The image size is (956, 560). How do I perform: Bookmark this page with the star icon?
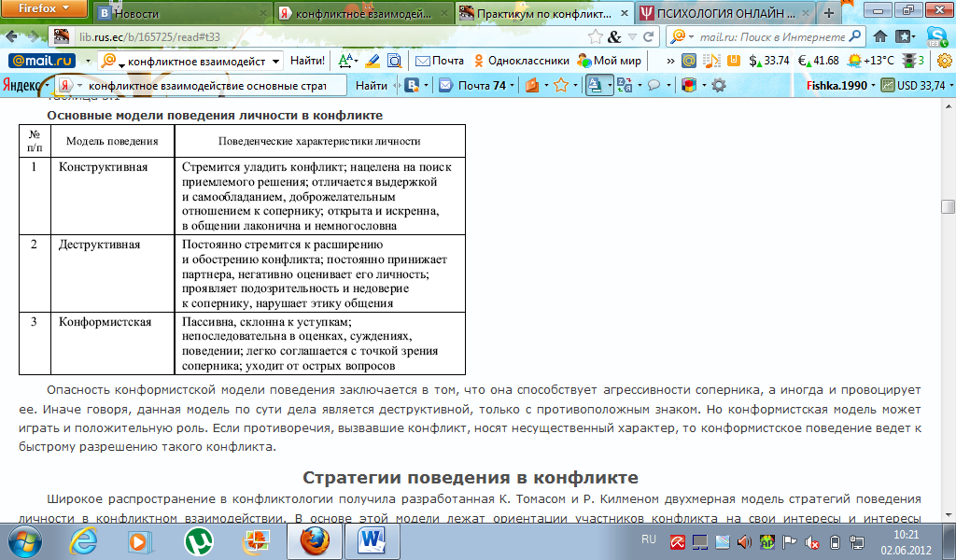(595, 37)
